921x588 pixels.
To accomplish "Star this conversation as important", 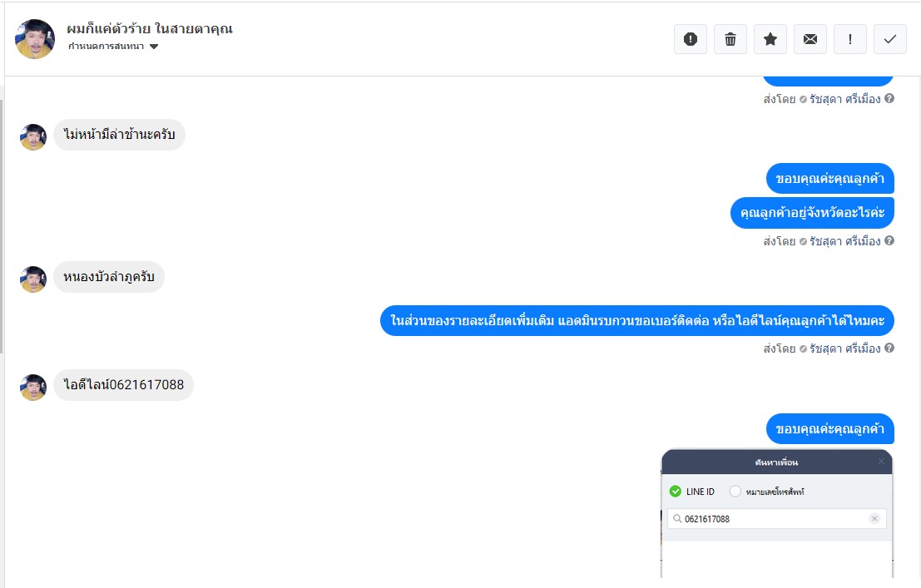I will [770, 39].
